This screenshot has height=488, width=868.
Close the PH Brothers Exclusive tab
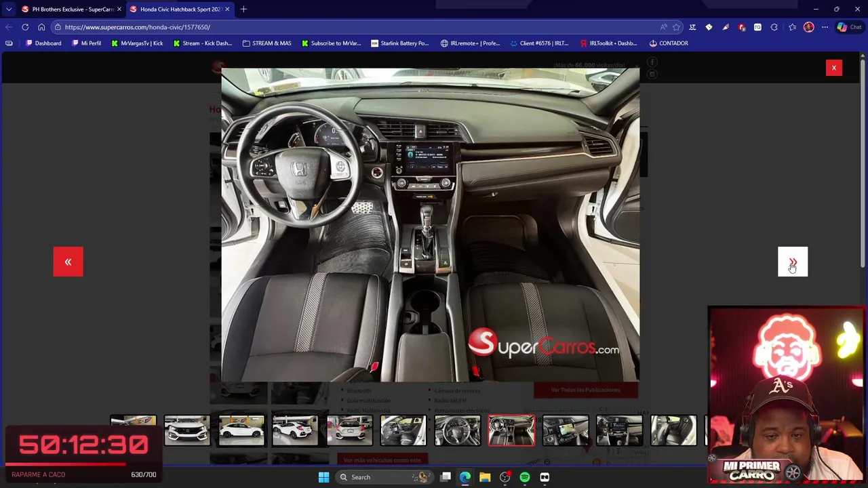coord(119,9)
